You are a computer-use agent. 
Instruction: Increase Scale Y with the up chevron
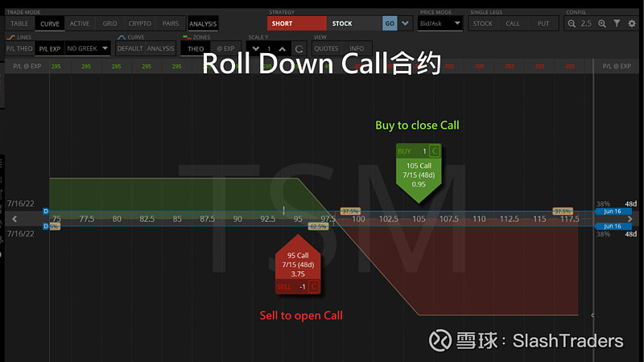click(283, 48)
